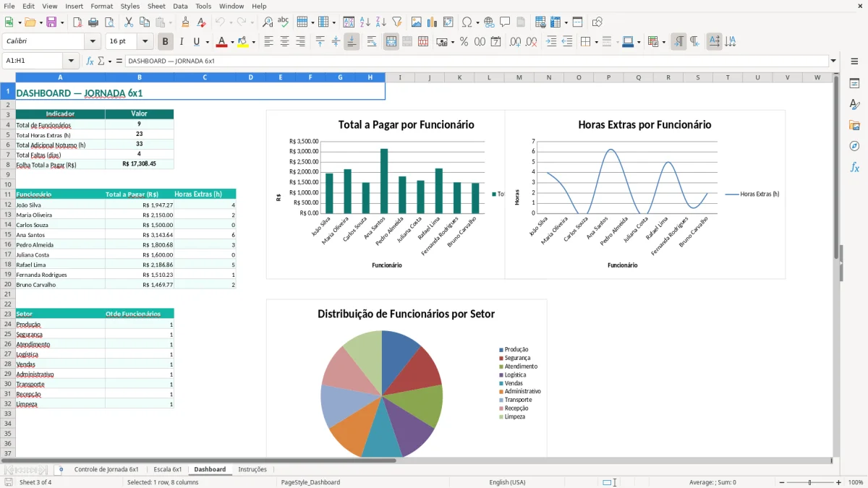
Task: Open Find and Replace
Action: (268, 22)
